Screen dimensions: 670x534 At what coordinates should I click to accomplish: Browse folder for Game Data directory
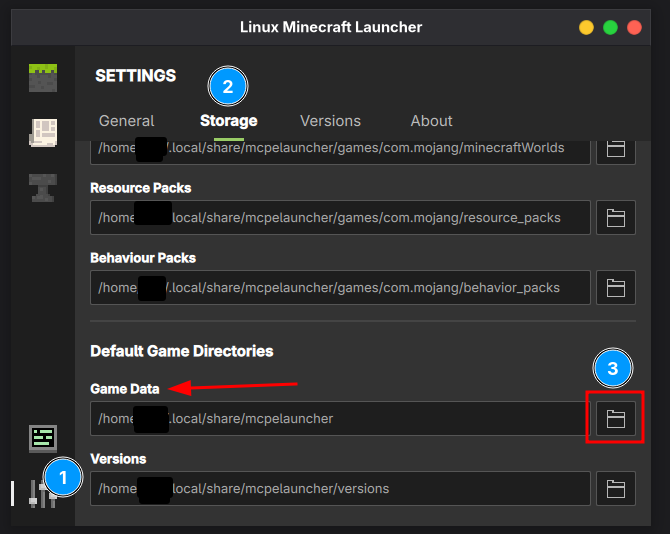616,418
